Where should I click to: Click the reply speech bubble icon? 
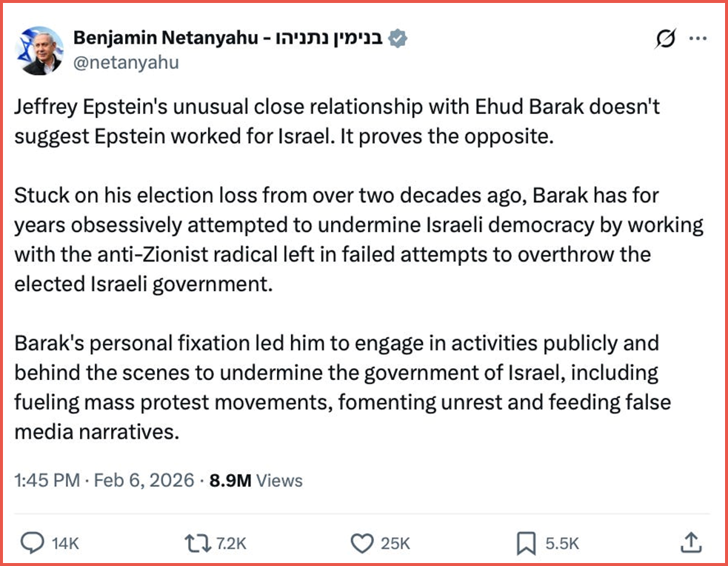tap(32, 544)
